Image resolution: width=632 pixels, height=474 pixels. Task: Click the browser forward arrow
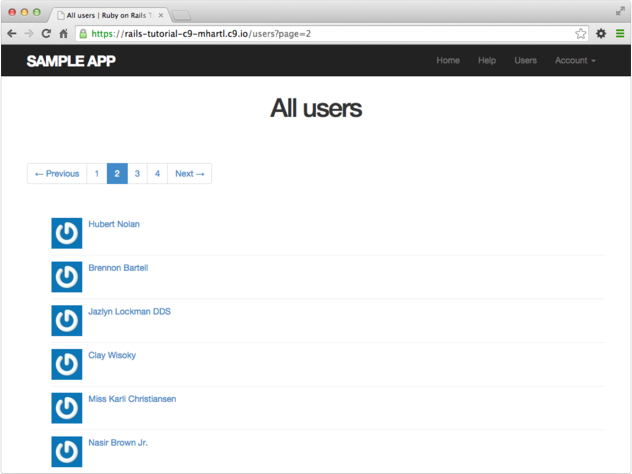coord(28,33)
